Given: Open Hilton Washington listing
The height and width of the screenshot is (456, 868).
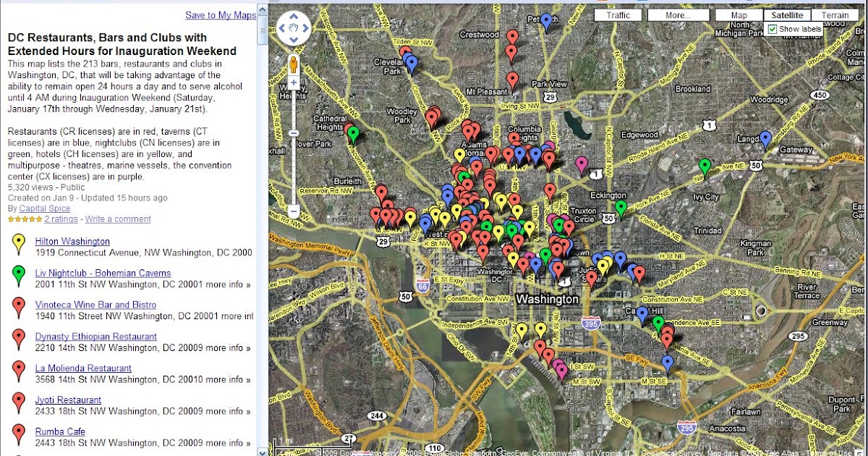Looking at the screenshot, I should click(x=72, y=242).
